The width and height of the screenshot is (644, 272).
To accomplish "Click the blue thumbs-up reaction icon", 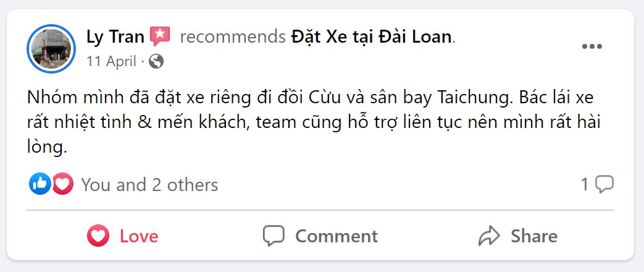I will click(x=40, y=184).
